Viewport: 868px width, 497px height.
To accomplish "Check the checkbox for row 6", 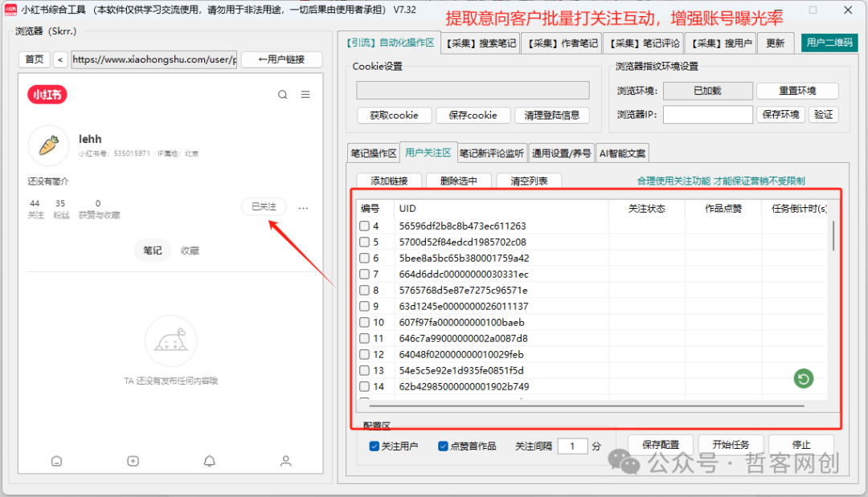I will pyautogui.click(x=364, y=258).
